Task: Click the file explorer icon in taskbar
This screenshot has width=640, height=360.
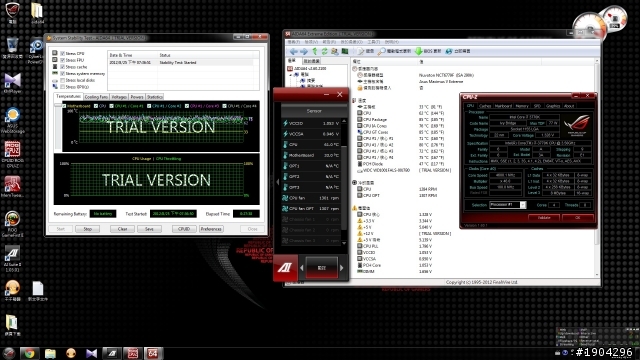Action: click(x=50, y=353)
